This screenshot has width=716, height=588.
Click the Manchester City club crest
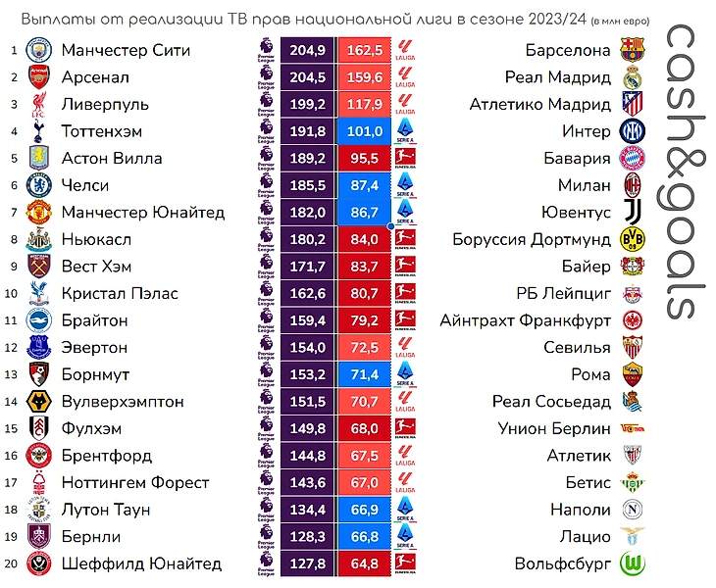pos(38,50)
